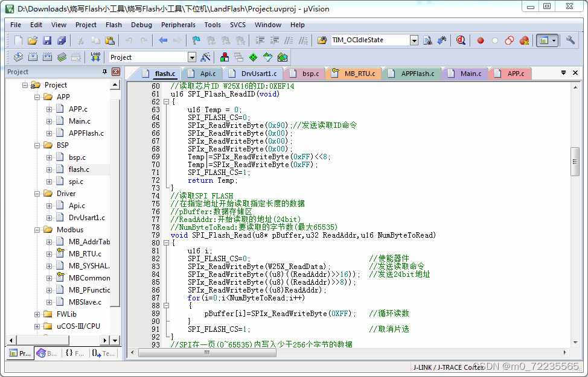Insert a bookmark using flag icon
The height and width of the screenshot is (377, 588).
(x=196, y=40)
